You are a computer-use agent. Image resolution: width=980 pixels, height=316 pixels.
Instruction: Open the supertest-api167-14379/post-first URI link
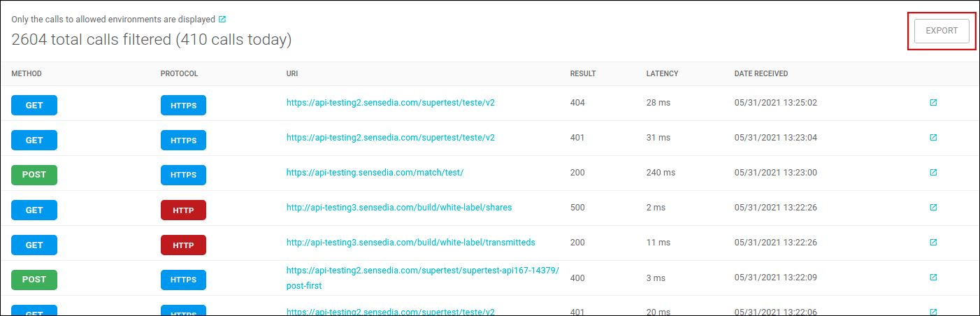tap(422, 271)
